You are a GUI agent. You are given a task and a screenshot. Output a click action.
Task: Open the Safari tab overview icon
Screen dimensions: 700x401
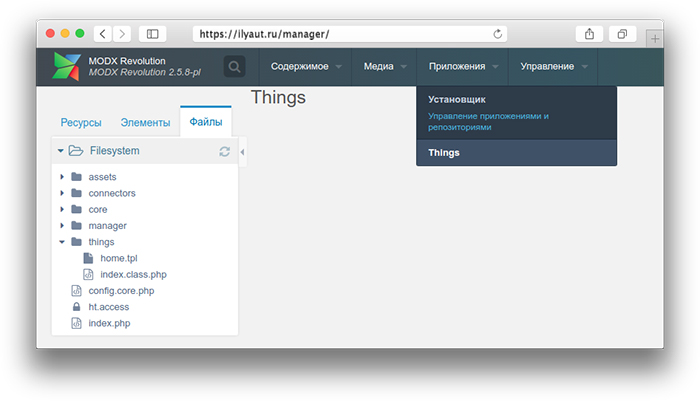coord(622,34)
